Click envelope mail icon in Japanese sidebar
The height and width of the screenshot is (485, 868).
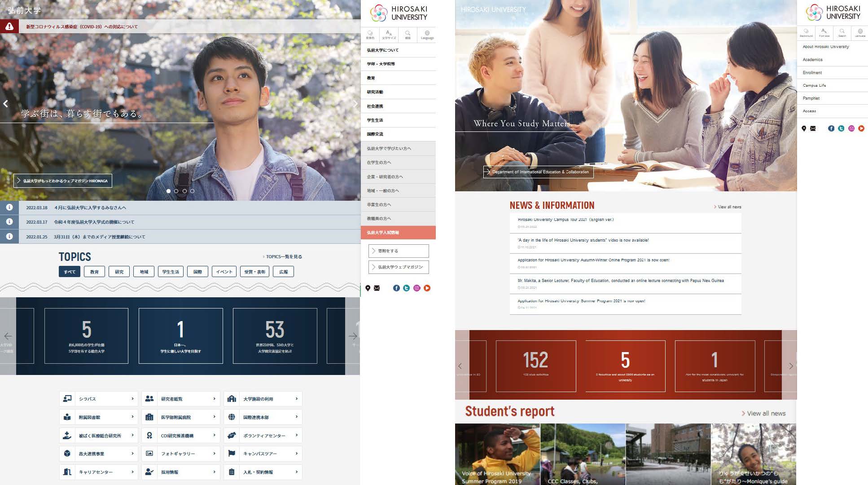pyautogui.click(x=377, y=288)
